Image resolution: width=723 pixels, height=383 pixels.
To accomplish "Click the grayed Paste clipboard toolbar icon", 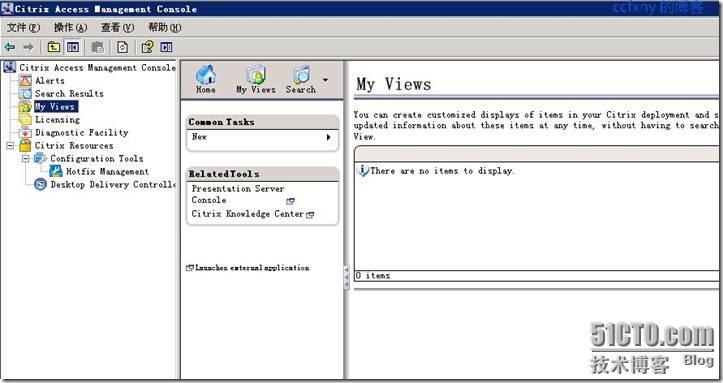I will pyautogui.click(x=98, y=47).
